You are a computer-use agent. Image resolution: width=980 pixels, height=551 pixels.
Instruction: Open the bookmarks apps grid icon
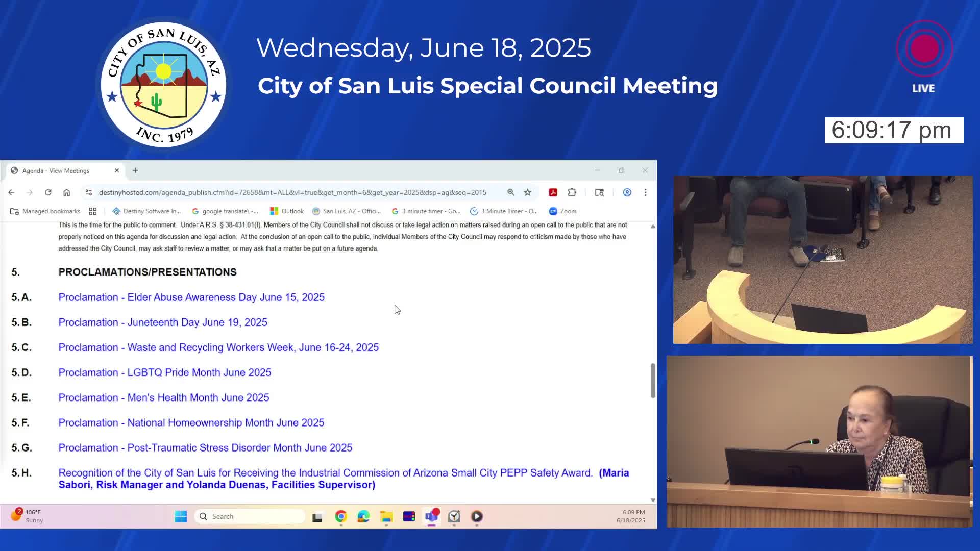pyautogui.click(x=93, y=211)
